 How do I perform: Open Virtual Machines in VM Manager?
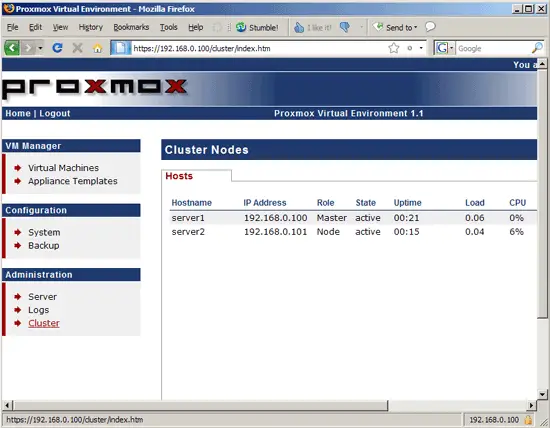coord(63,168)
